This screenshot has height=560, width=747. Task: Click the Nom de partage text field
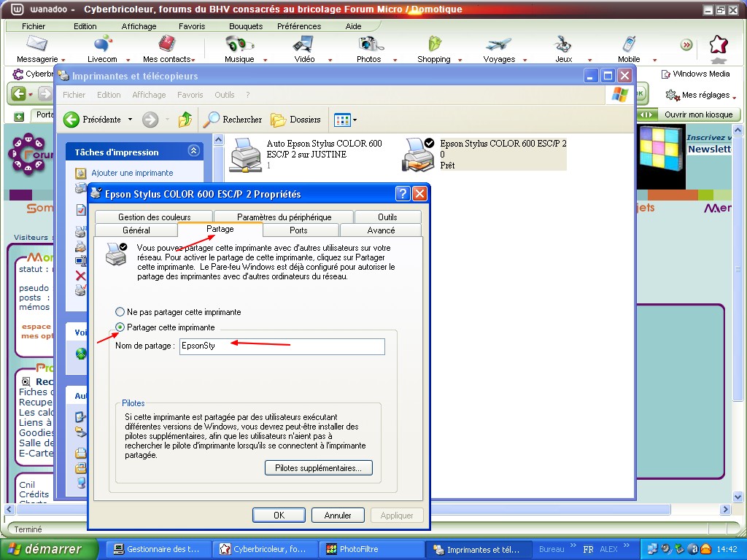[x=282, y=346]
